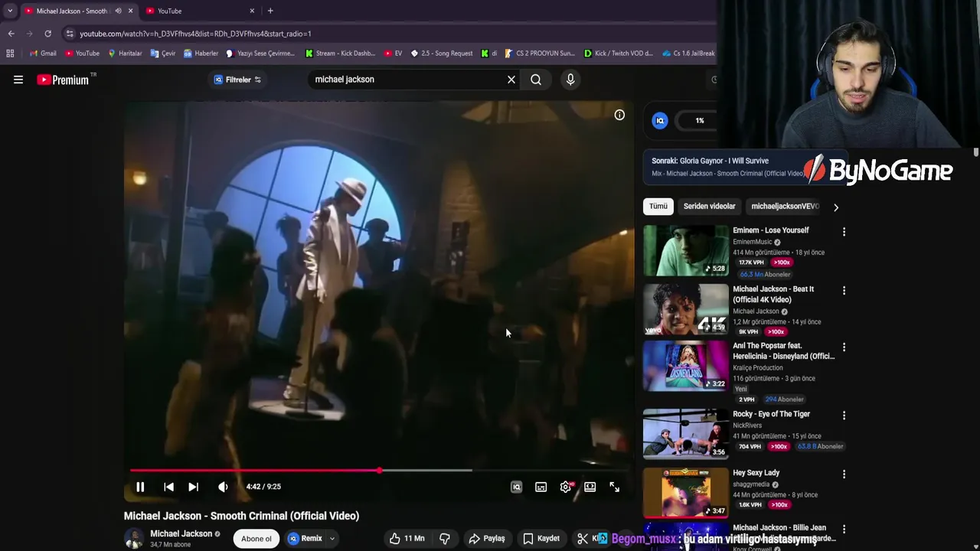
Task: Click the browser address bar URL
Action: point(195,34)
